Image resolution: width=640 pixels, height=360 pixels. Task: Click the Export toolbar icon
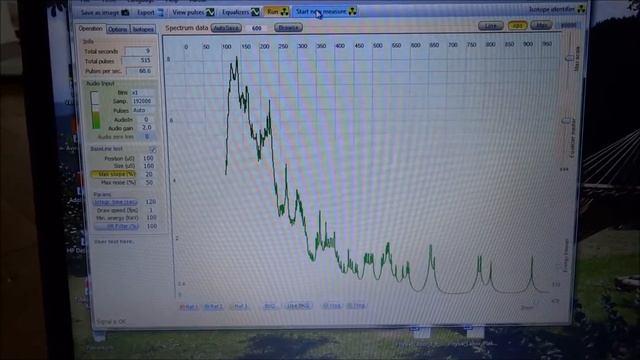coord(160,13)
